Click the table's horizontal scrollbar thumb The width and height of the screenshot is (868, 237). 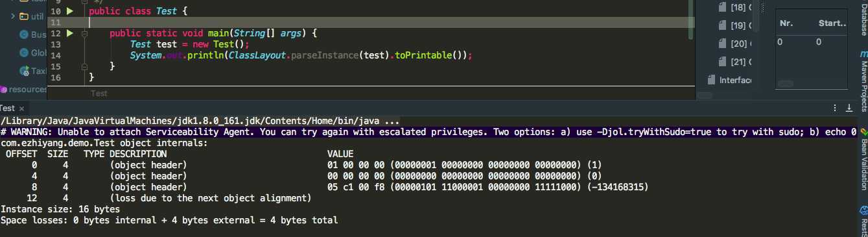(x=786, y=83)
